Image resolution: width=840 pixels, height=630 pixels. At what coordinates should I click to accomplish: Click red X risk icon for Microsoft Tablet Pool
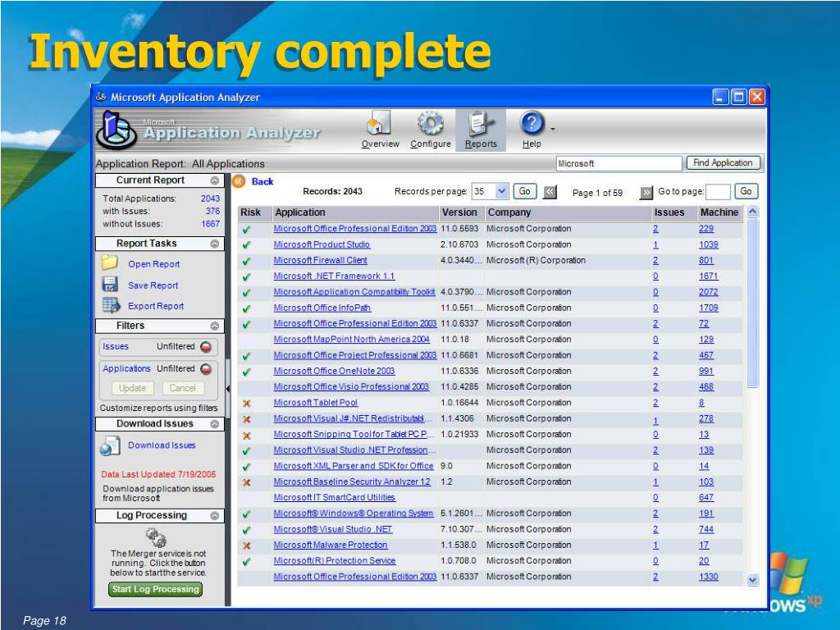(x=246, y=404)
